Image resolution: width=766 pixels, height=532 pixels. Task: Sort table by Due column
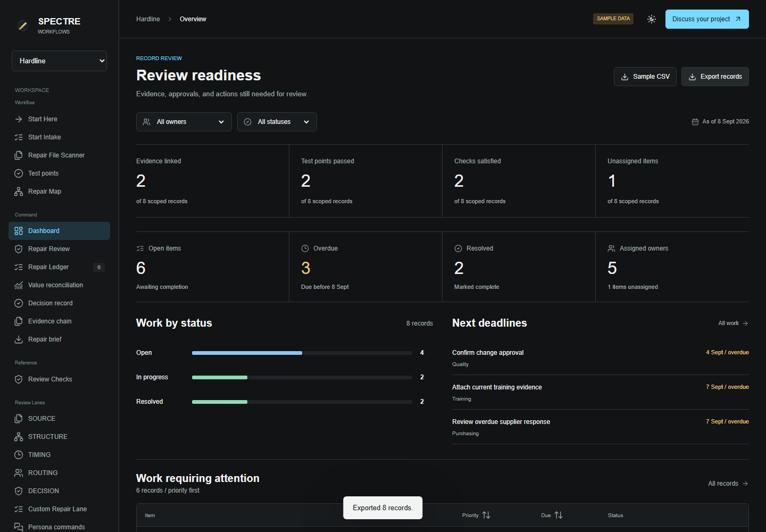point(552,515)
